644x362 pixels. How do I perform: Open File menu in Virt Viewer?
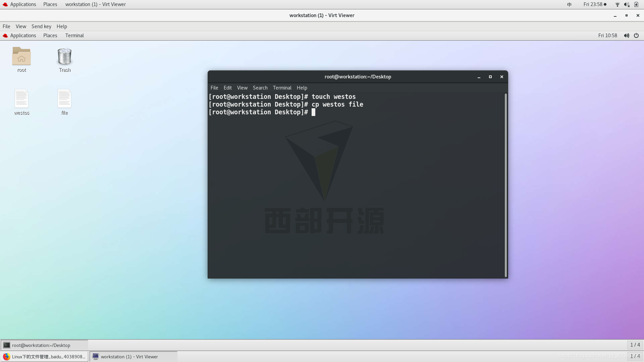tap(7, 26)
